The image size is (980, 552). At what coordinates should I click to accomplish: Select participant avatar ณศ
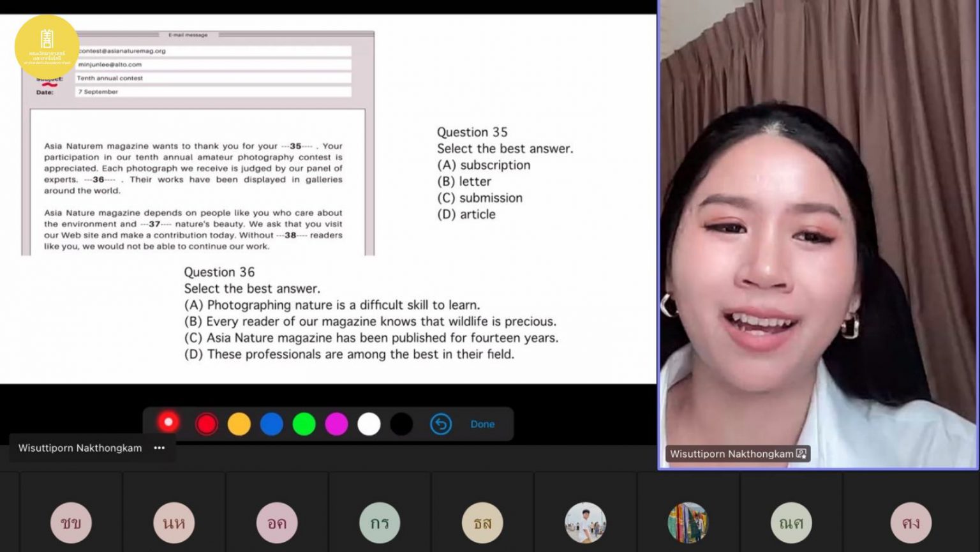(791, 523)
